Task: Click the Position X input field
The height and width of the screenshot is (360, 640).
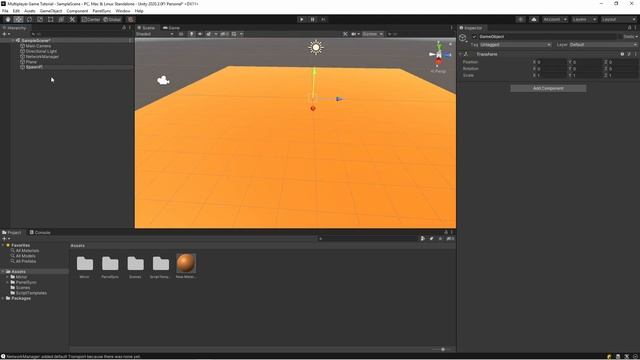Action: pos(551,62)
